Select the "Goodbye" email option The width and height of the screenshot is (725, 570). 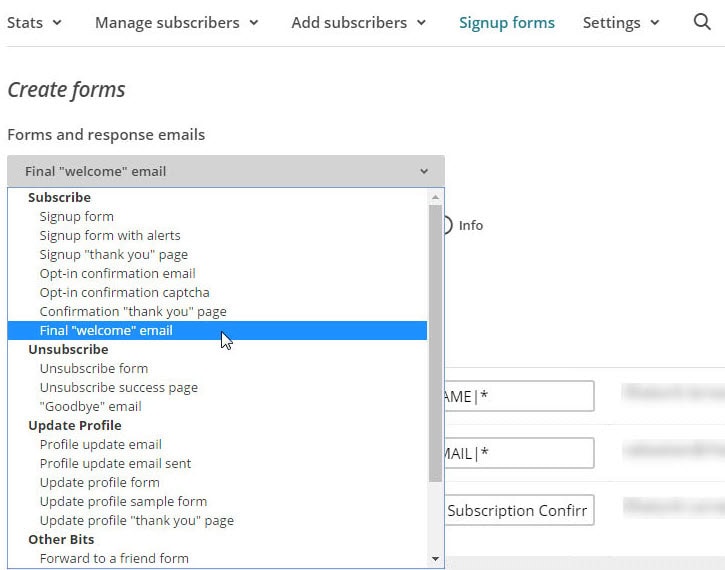click(90, 406)
